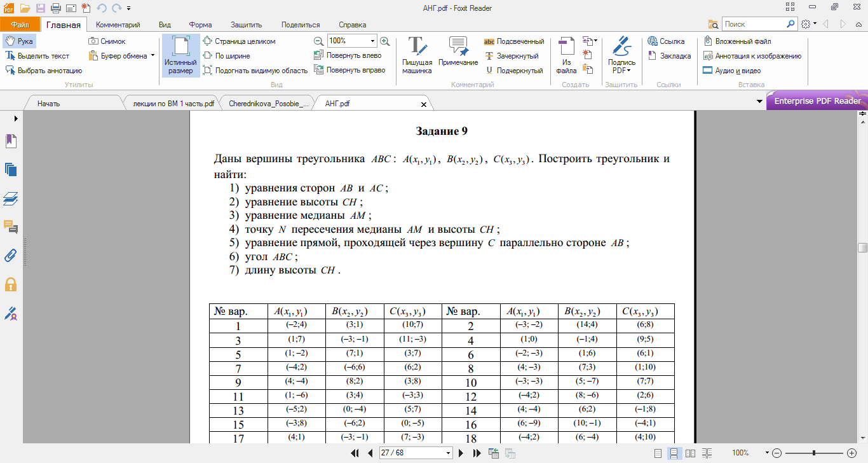Open the Форма ribbon tab

(200, 25)
